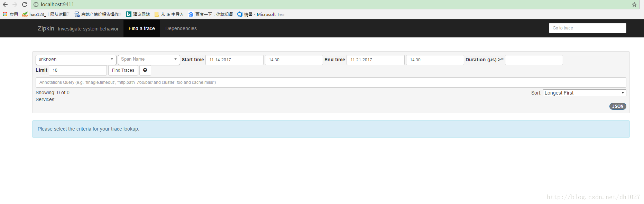Click the Start time 14:30 field
This screenshot has width=644, height=204.
tap(294, 60)
